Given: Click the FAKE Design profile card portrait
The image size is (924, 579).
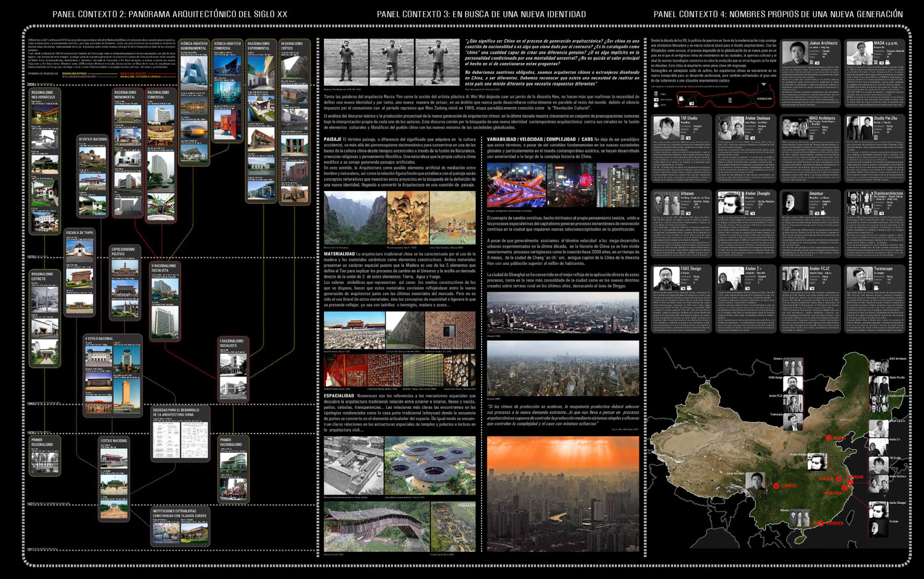Looking at the screenshot, I should (x=665, y=278).
